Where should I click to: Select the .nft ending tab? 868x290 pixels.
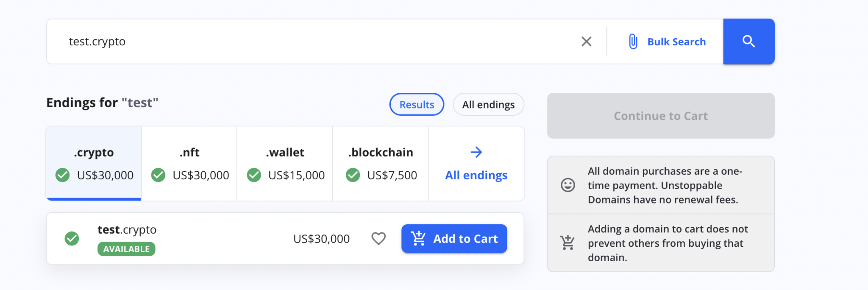click(x=189, y=163)
